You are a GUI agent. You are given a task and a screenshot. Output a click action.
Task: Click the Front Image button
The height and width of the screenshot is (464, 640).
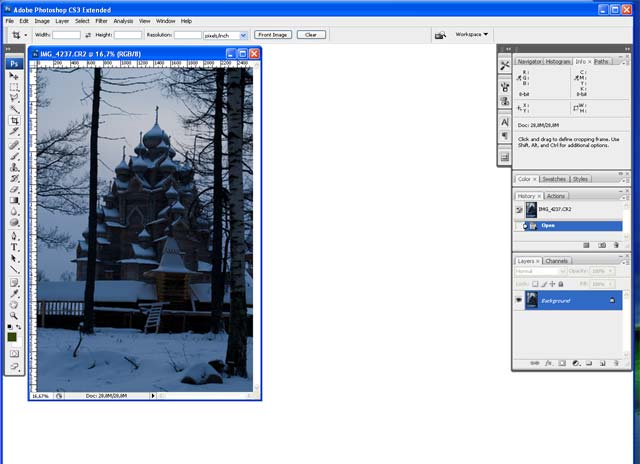click(x=272, y=34)
